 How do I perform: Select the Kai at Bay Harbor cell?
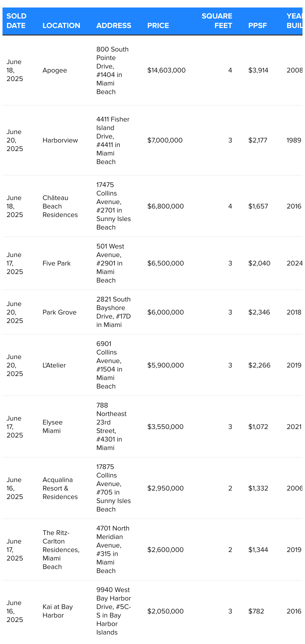click(58, 611)
